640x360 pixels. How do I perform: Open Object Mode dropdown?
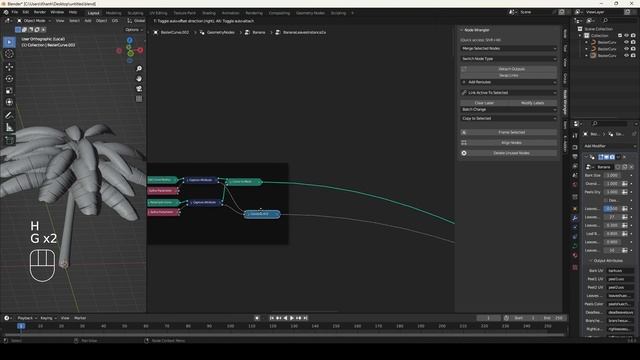(x=34, y=20)
